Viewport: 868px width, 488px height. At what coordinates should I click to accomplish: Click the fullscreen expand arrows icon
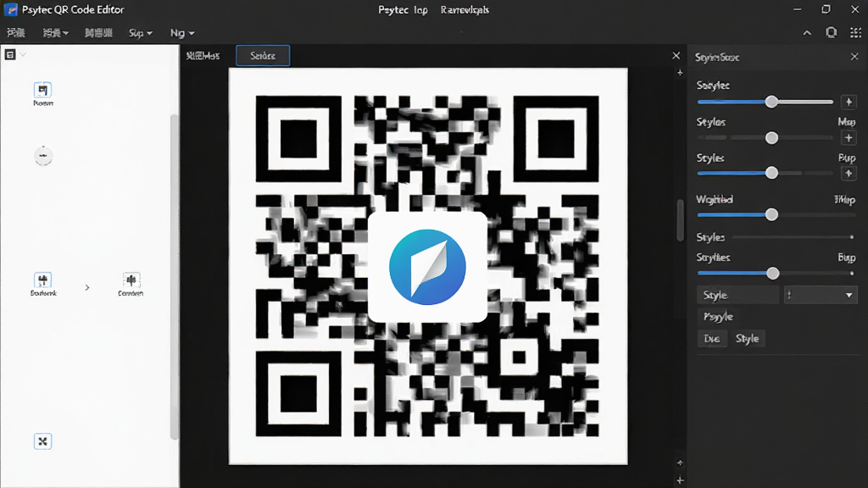click(x=42, y=441)
